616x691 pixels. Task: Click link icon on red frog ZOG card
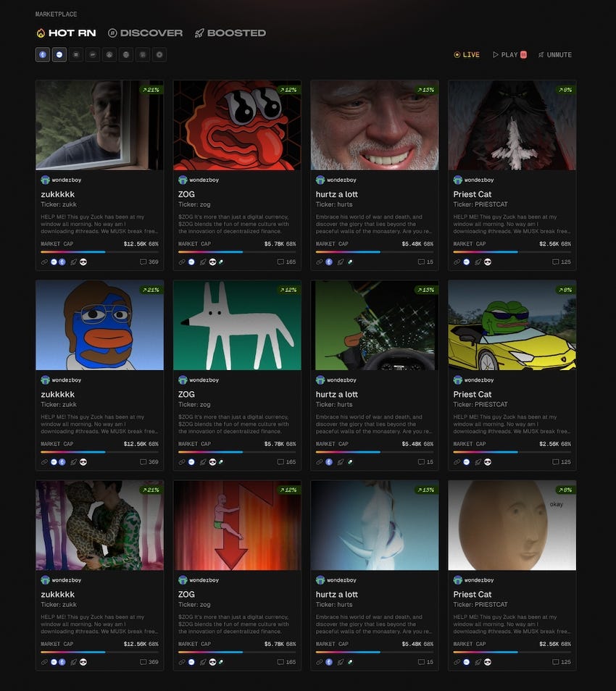click(182, 261)
